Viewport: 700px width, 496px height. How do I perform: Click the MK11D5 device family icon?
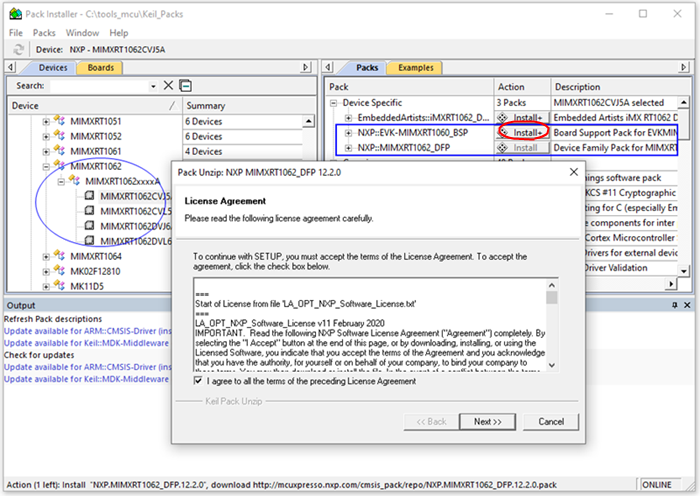point(61,286)
